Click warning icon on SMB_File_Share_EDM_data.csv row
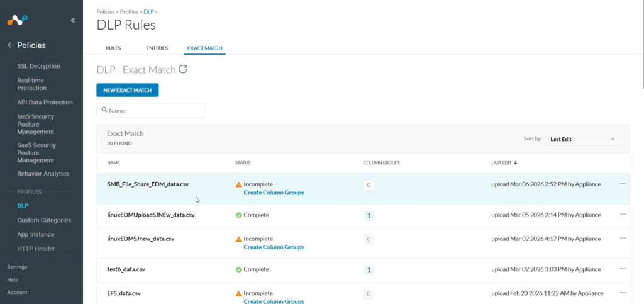Screen dimensions: 644x304 [x=238, y=184]
